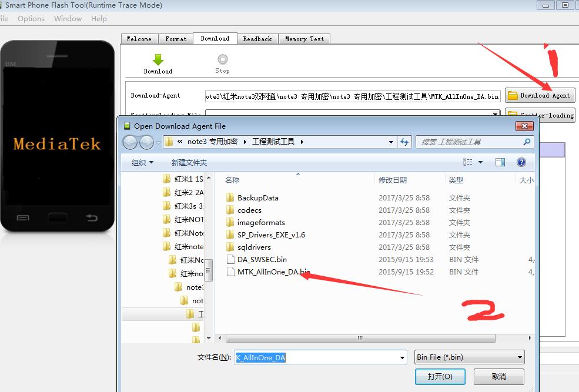Select the DA_SWSEC.bin file

tap(262, 259)
